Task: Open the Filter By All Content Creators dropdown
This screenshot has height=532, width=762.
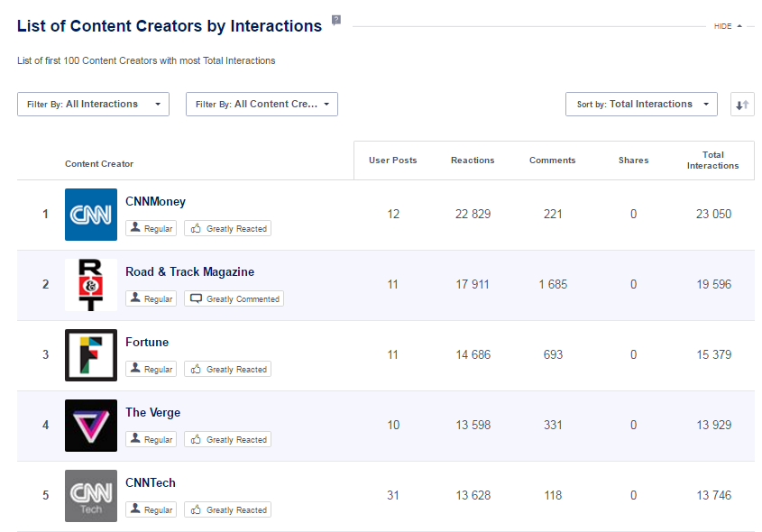Action: pyautogui.click(x=262, y=104)
